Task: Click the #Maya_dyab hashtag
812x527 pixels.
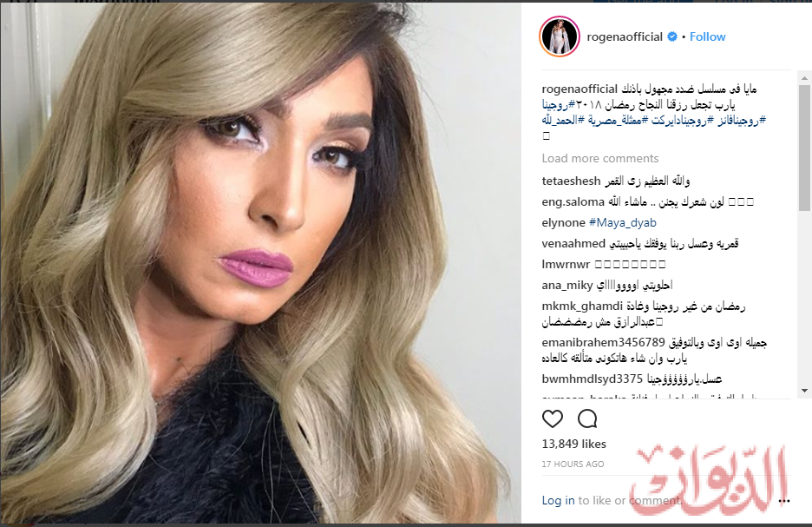Action: [623, 223]
